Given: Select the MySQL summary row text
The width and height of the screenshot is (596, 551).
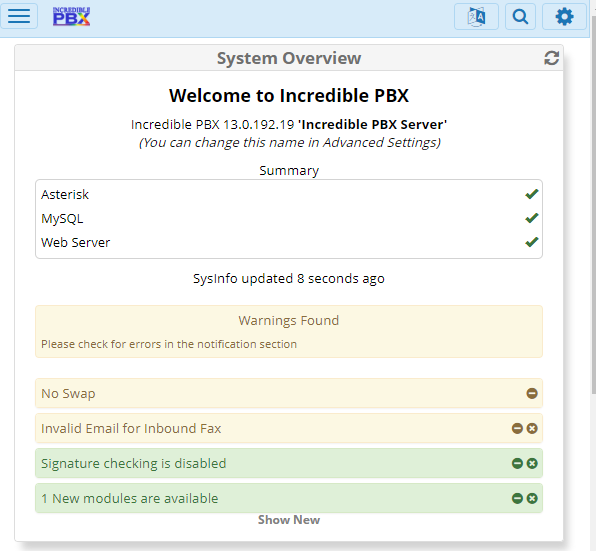Looking at the screenshot, I should [x=62, y=219].
